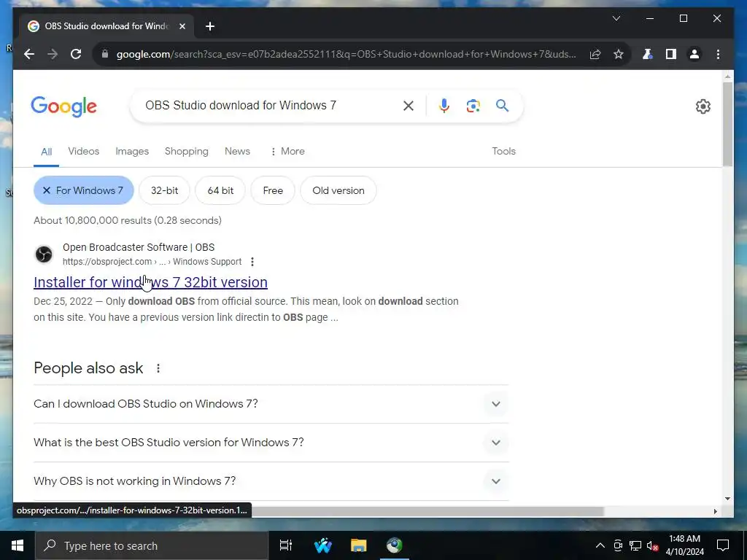Open a new tab with the plus button

click(x=210, y=26)
